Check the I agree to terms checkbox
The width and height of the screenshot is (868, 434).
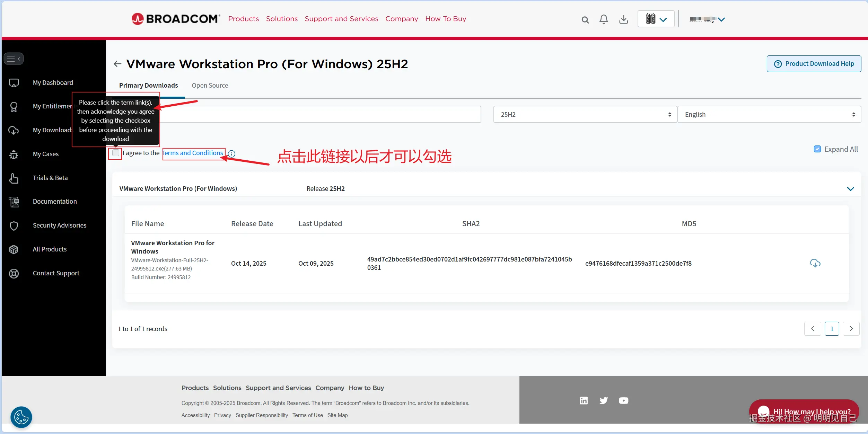tap(116, 153)
